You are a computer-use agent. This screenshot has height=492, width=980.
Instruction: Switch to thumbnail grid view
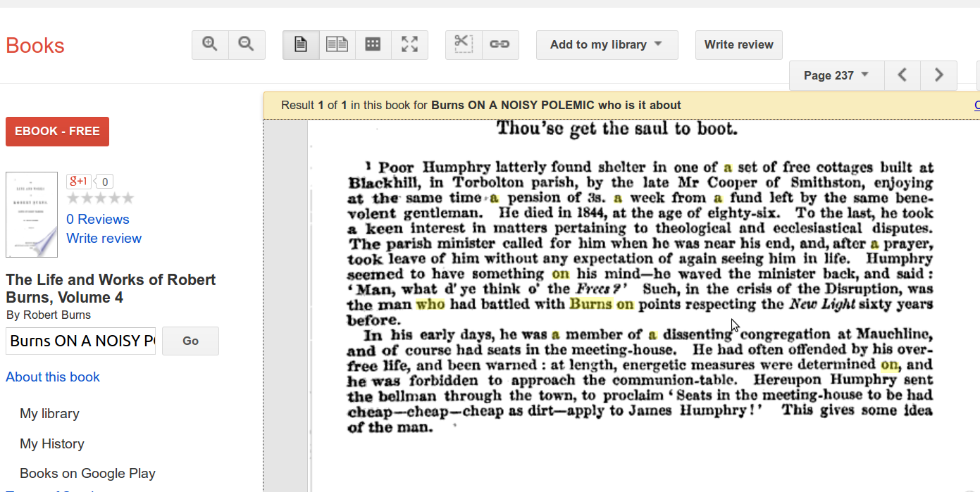pos(373,44)
